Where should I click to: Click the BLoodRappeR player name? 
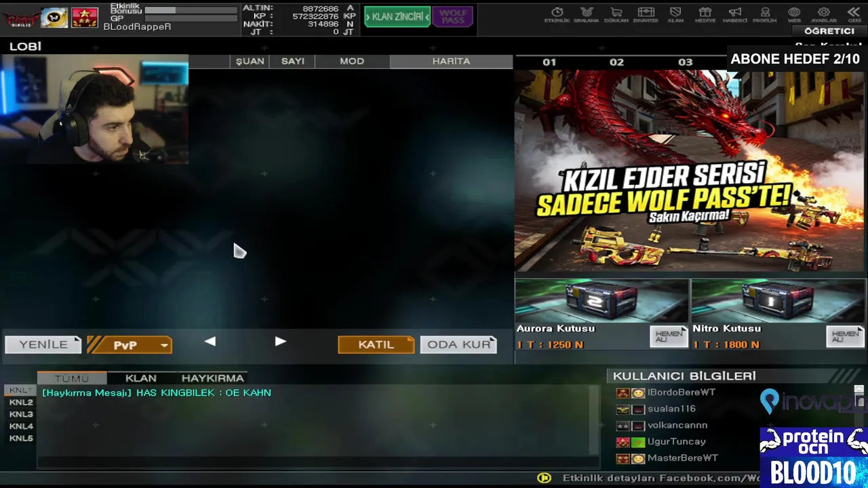[x=138, y=27]
